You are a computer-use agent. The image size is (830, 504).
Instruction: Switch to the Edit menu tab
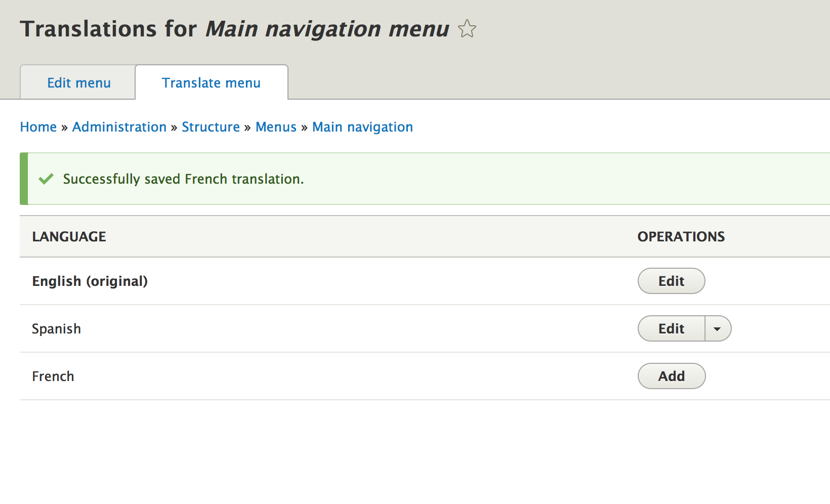(78, 82)
